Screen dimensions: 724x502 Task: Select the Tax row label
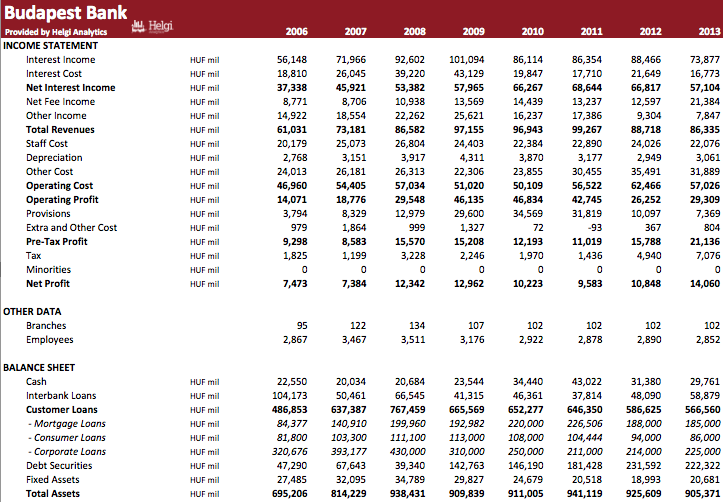pos(34,256)
